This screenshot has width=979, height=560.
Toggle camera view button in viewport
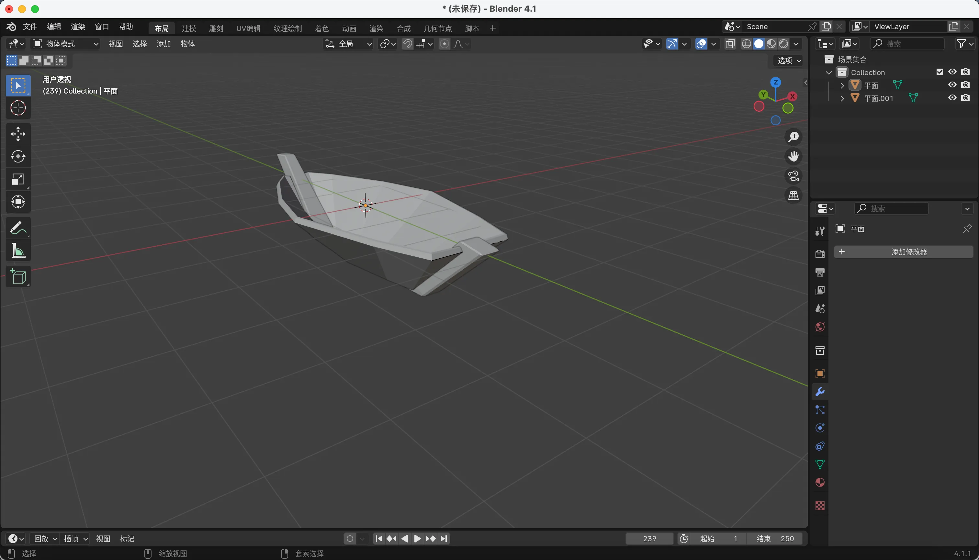793,176
